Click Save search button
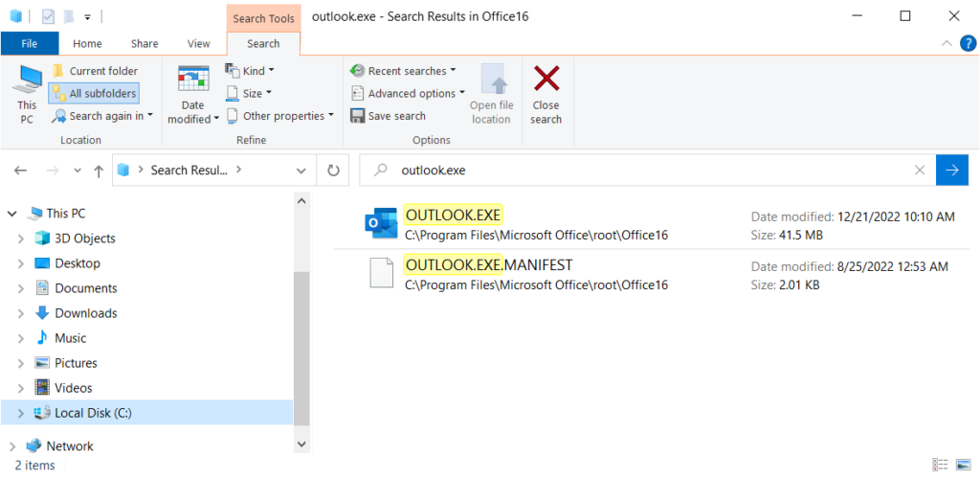This screenshot has height=478, width=980. pyautogui.click(x=389, y=116)
